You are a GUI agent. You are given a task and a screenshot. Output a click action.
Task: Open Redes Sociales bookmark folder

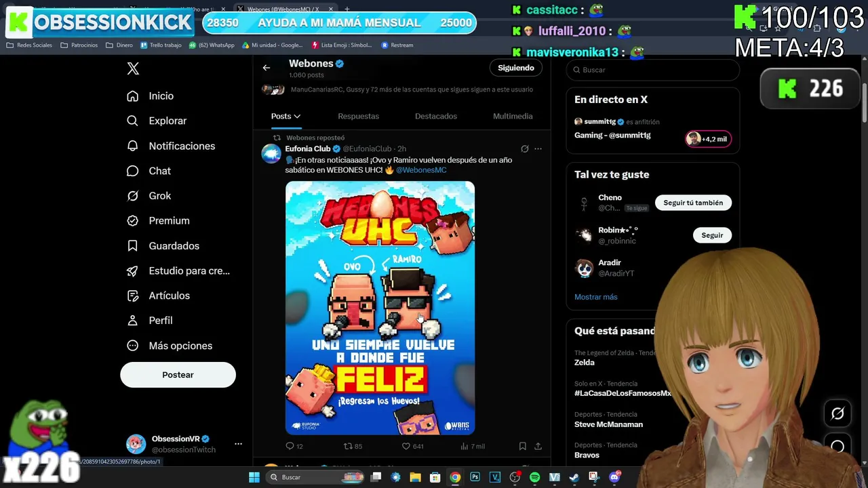[29, 45]
